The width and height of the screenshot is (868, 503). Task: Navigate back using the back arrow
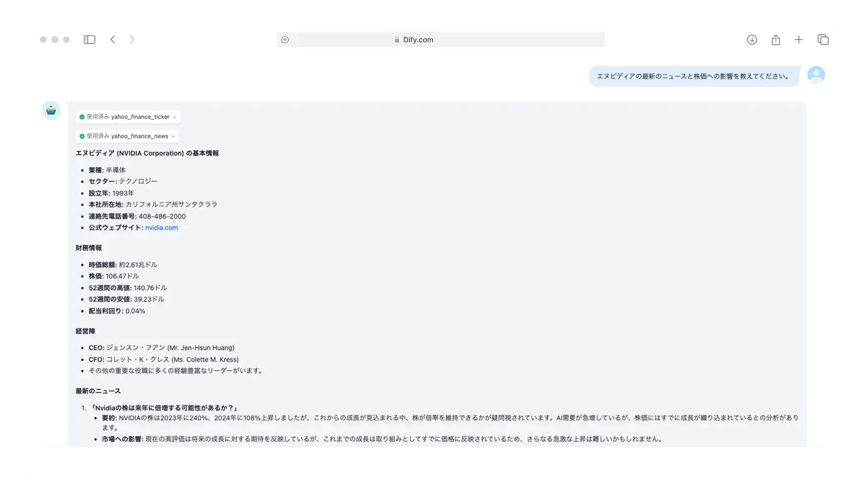pyautogui.click(x=112, y=39)
